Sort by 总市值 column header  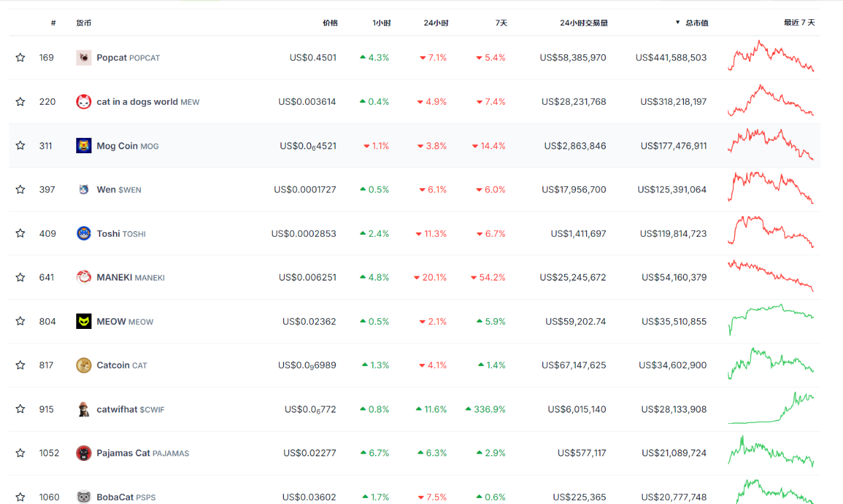[x=696, y=23]
